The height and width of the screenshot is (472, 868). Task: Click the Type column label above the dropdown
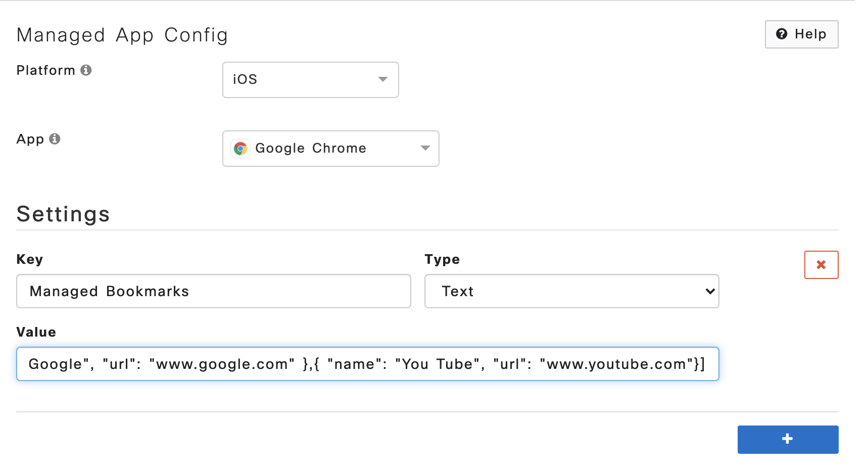pyautogui.click(x=442, y=259)
